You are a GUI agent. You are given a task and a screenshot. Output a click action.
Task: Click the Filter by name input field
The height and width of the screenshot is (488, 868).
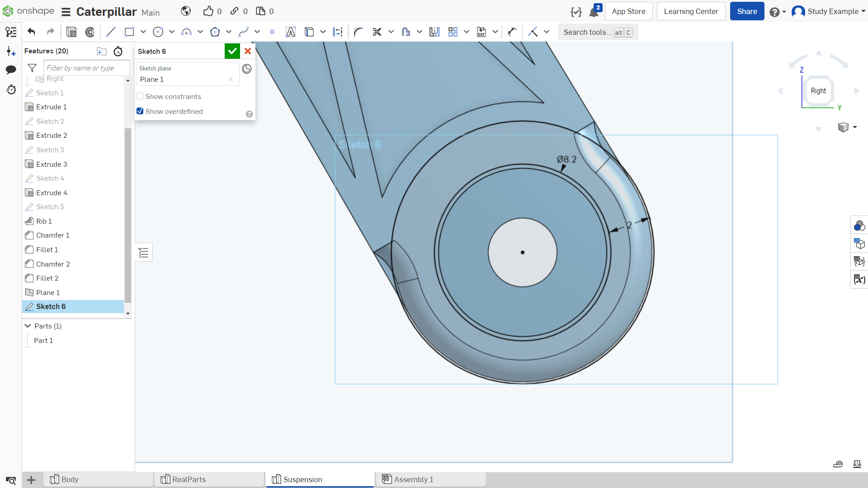(x=87, y=68)
